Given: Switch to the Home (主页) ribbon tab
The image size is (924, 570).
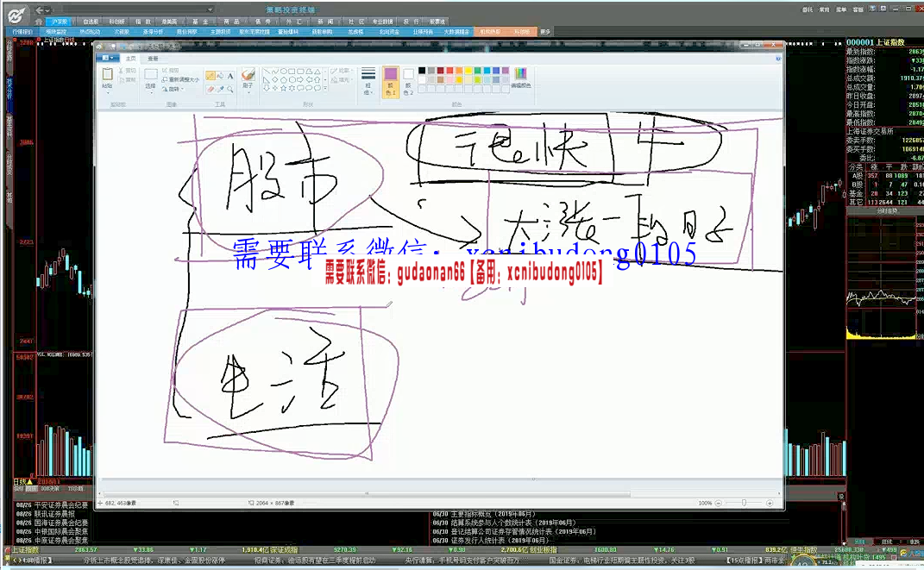Looking at the screenshot, I should click(131, 59).
